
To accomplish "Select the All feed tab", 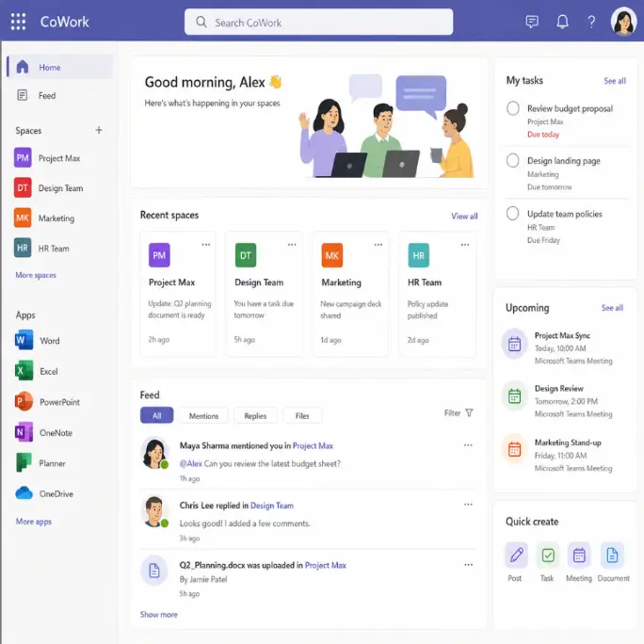I will click(x=157, y=415).
